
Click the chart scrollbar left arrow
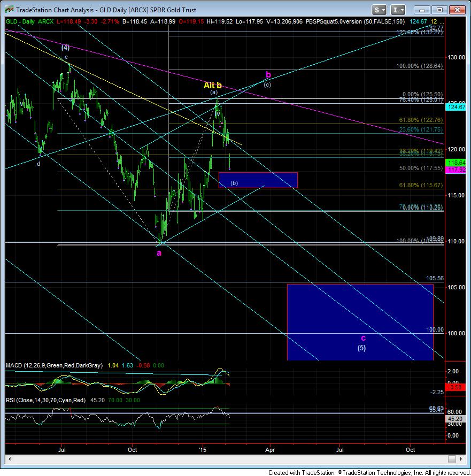click(10, 459)
